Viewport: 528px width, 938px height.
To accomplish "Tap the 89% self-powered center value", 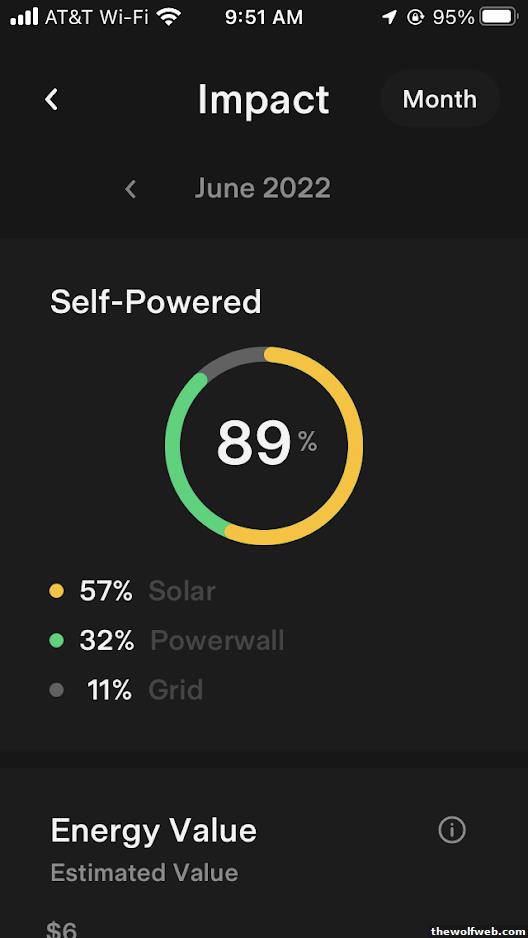I will (267, 443).
